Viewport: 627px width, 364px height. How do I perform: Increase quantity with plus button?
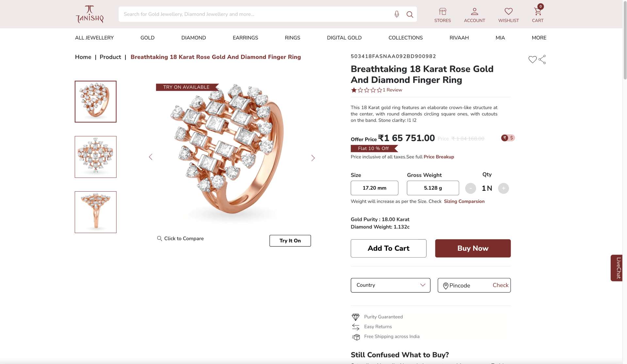pyautogui.click(x=503, y=188)
